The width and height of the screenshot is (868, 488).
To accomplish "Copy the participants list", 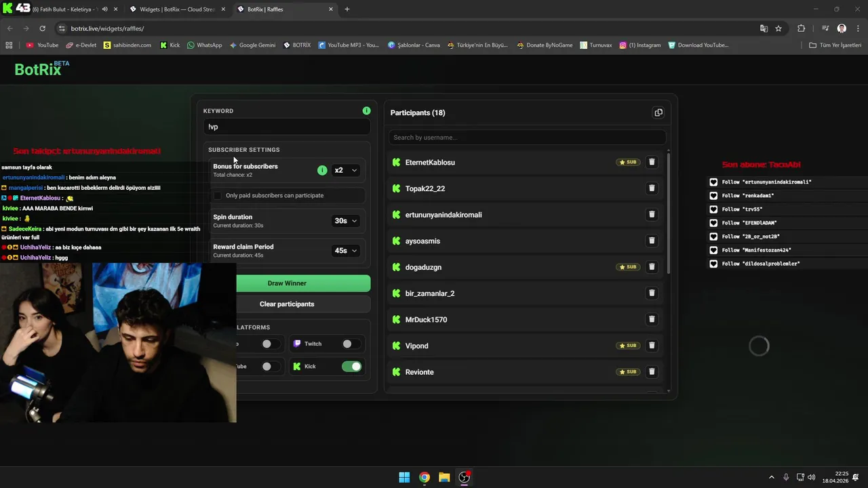I will click(x=658, y=113).
